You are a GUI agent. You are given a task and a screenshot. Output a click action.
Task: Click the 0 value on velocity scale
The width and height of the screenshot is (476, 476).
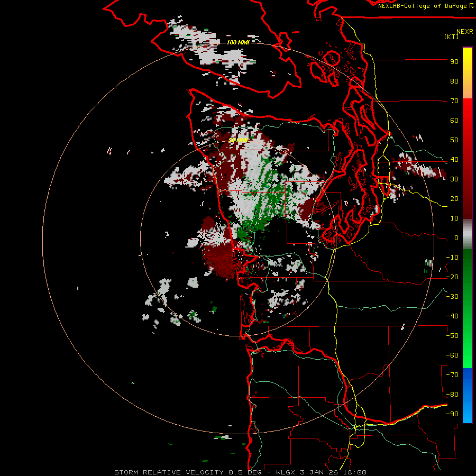(x=456, y=238)
